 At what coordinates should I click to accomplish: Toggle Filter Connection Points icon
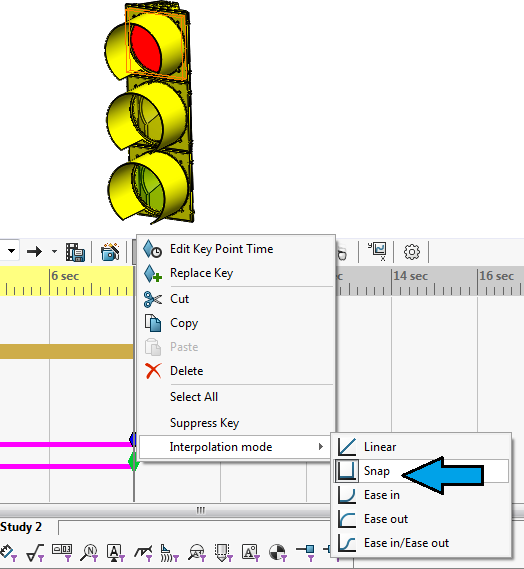305,553
